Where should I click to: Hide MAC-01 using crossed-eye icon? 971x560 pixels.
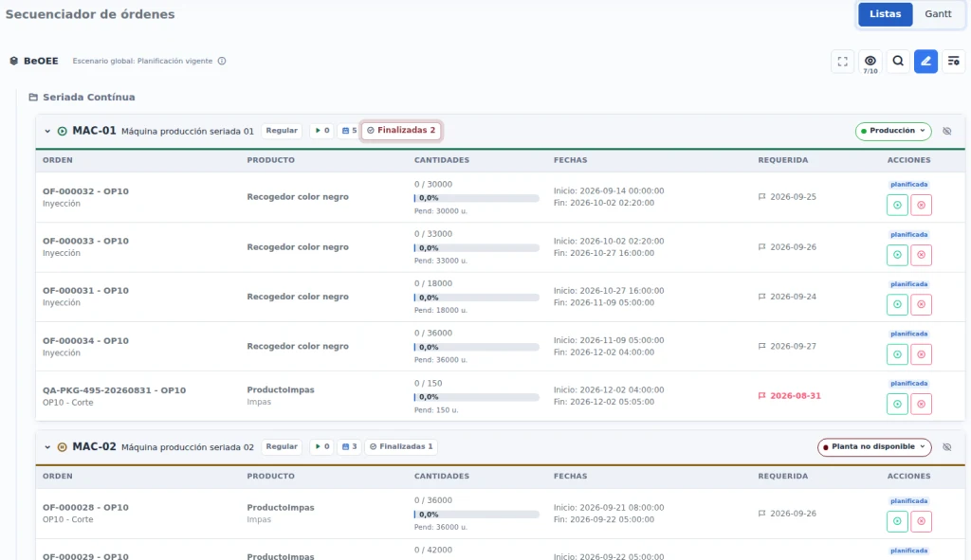pyautogui.click(x=947, y=131)
